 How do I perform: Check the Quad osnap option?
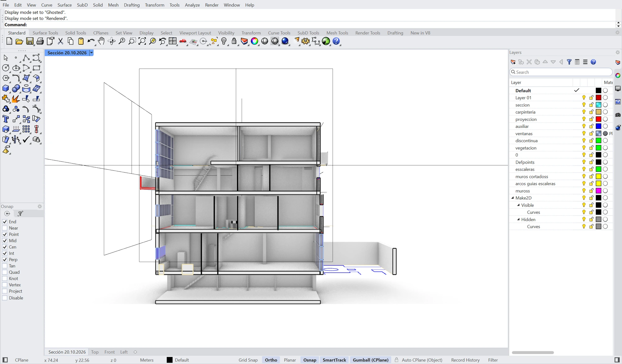pos(5,272)
